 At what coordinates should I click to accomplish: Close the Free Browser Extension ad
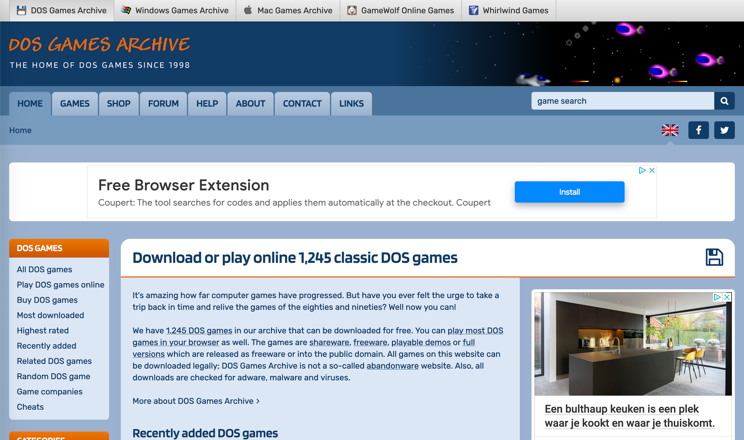coord(652,170)
